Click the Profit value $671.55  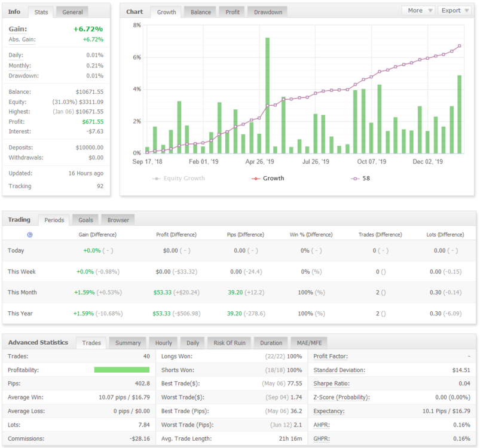[x=93, y=122]
